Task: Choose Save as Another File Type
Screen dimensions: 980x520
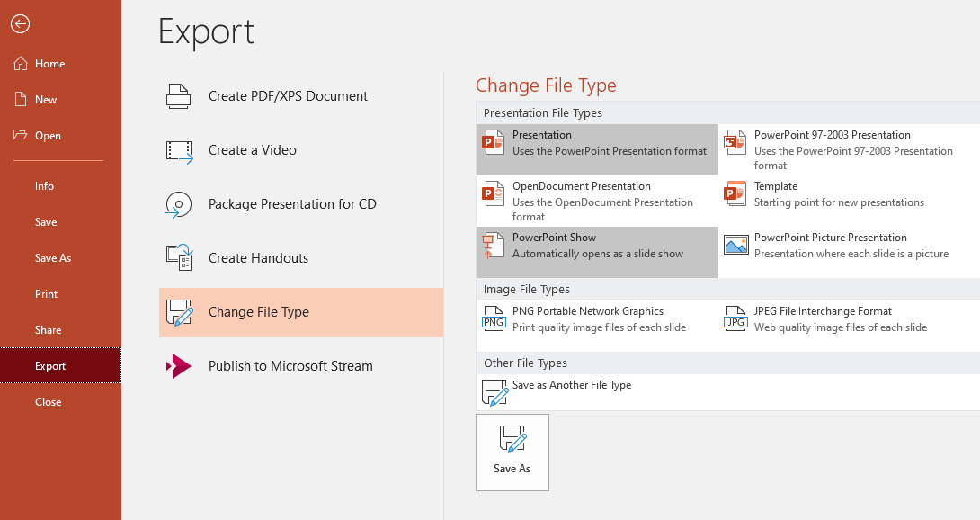Action: click(572, 385)
